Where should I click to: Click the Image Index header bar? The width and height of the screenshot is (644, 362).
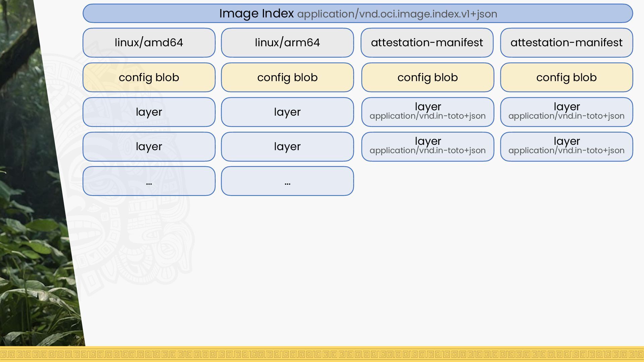tap(358, 13)
